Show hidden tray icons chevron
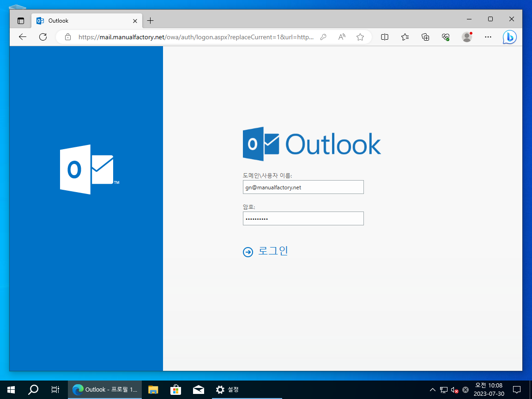 tap(433, 389)
